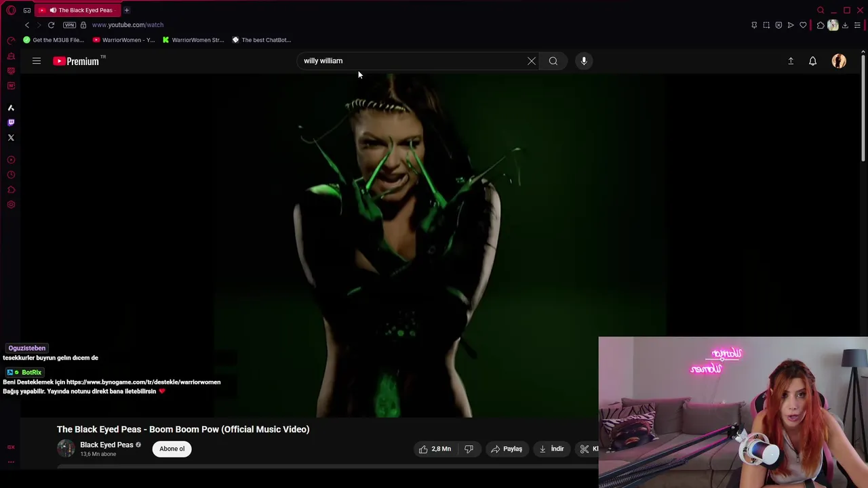Create a clip with scissors icon
Viewport: 868px width, 488px height.
tap(585, 449)
